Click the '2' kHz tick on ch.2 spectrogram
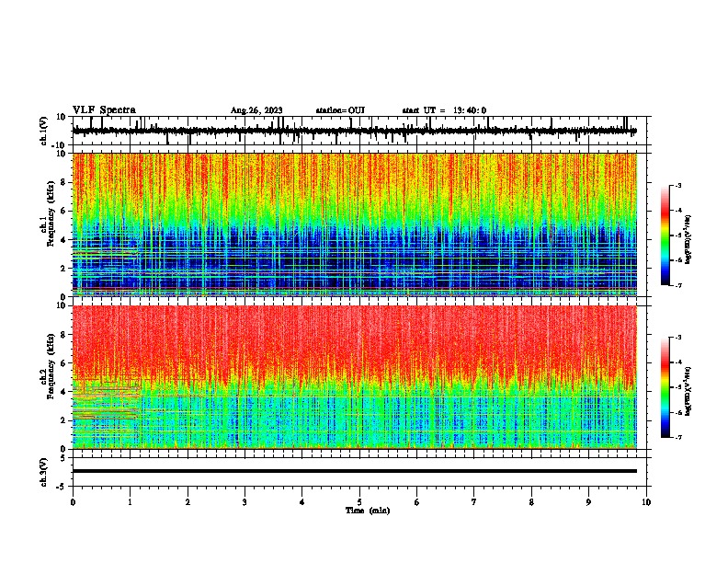Image resolution: width=728 pixels, height=563 pixels. [x=63, y=420]
